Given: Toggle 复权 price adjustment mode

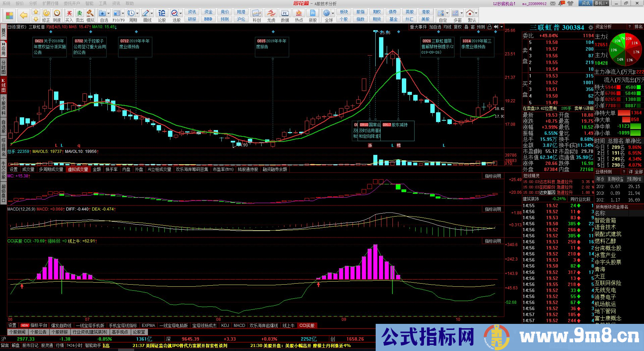Looking at the screenshot, I should [458, 27].
